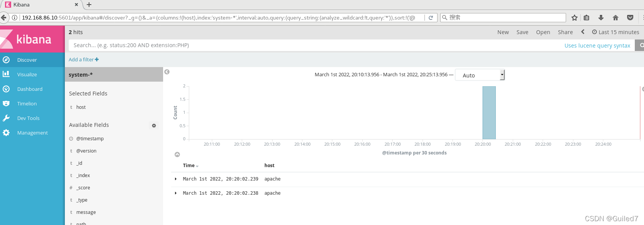The height and width of the screenshot is (225, 644).
Task: Select the _index available field
Action: tap(83, 176)
